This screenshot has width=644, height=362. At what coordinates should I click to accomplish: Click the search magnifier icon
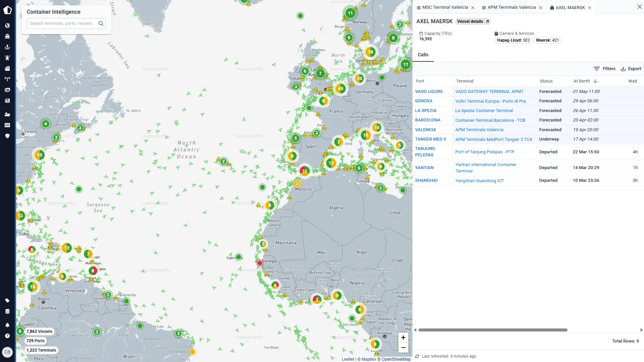pos(101,23)
